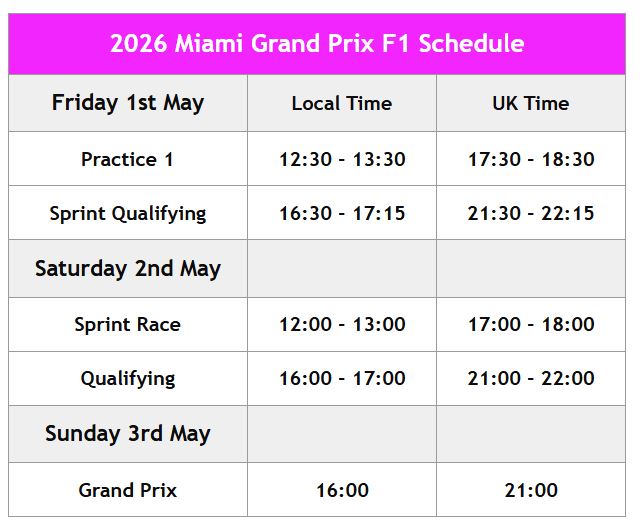641x529 pixels.
Task: Click Qualifying local time 16:00 - 17:00
Action: [342, 378]
